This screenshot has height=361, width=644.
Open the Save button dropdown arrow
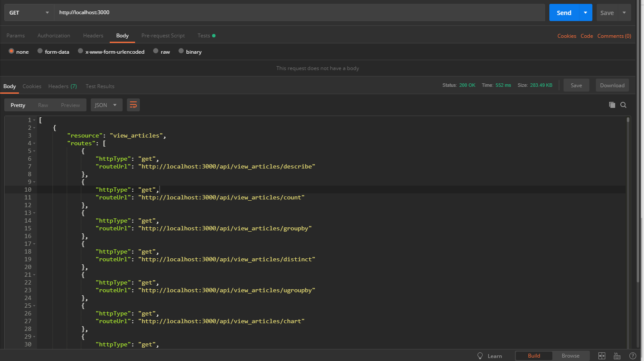tap(624, 12)
